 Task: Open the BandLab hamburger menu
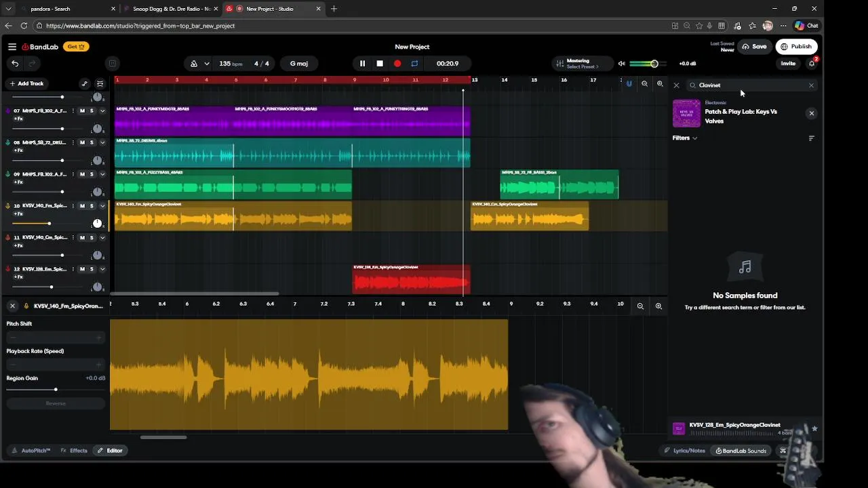point(12,47)
